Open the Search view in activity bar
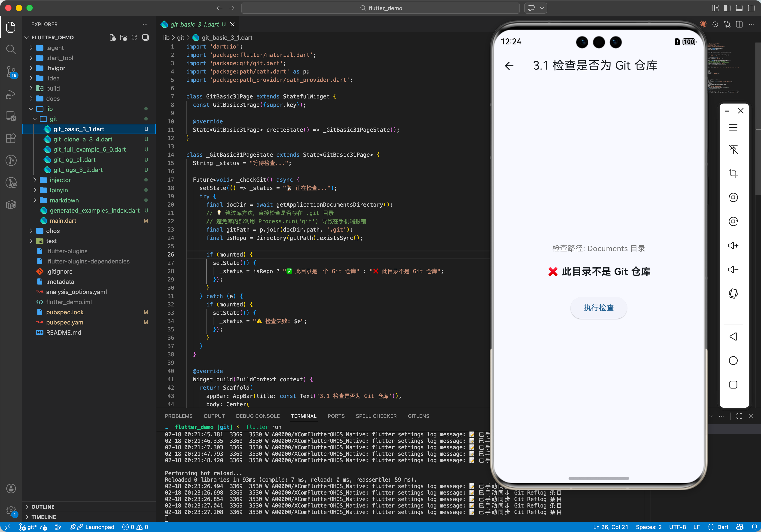The image size is (761, 532). (x=11, y=49)
